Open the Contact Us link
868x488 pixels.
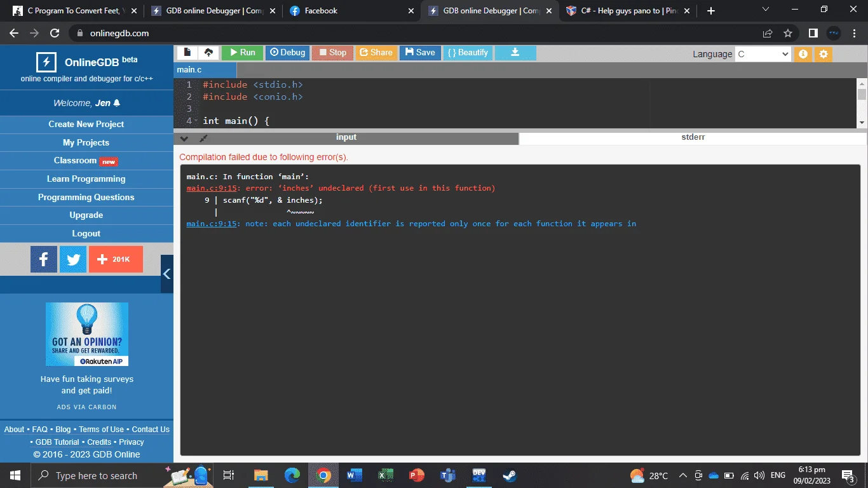151,430
